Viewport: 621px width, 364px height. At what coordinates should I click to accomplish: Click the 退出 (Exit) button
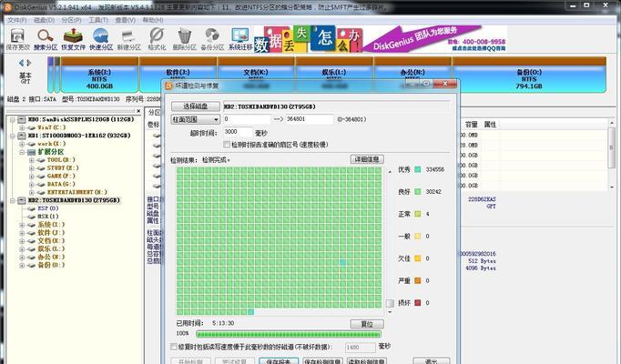point(432,361)
